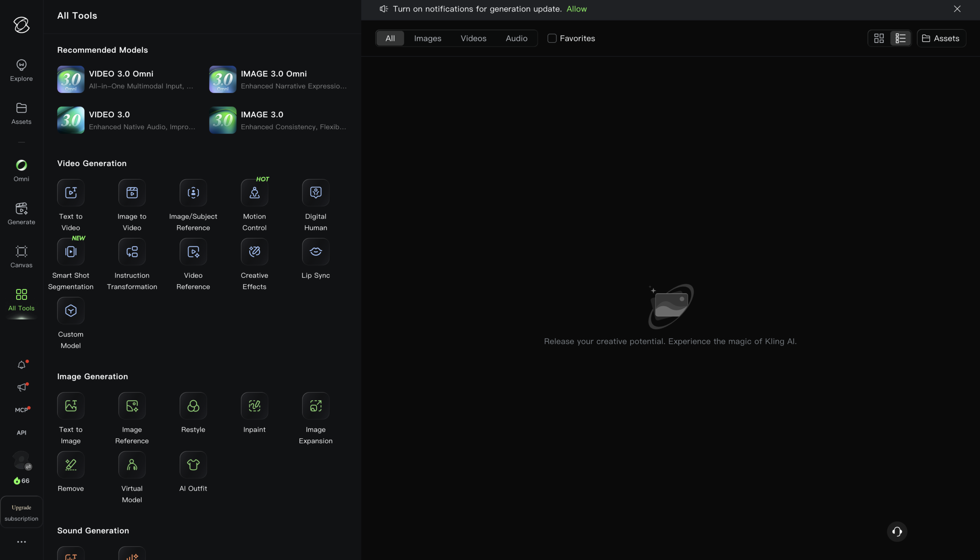Click the Assets folder button
Viewport: 980px width, 560px height.
pos(941,38)
